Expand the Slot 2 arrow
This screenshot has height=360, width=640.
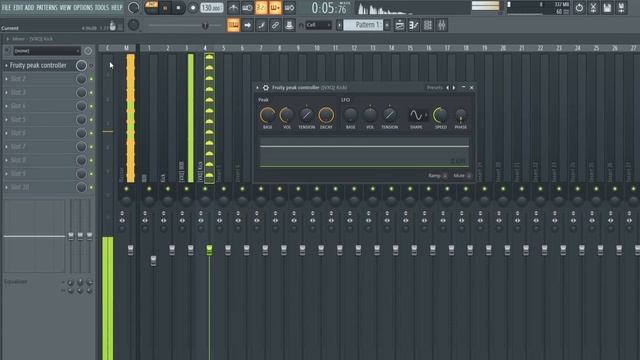click(6, 79)
